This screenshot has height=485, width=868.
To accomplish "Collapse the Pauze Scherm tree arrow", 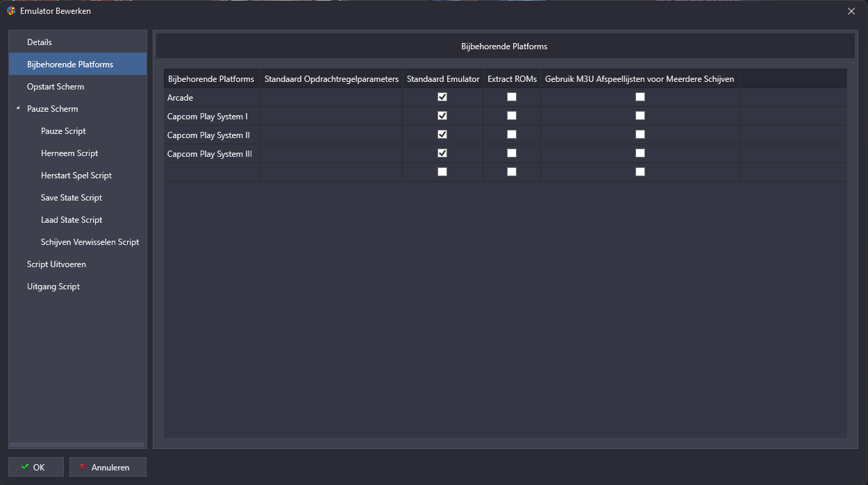I will [x=18, y=108].
